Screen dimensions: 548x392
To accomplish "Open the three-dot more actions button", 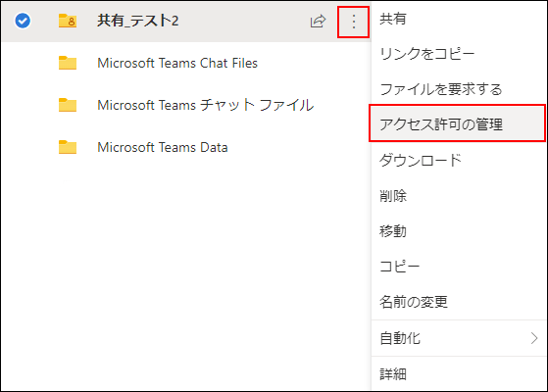I will tap(353, 22).
